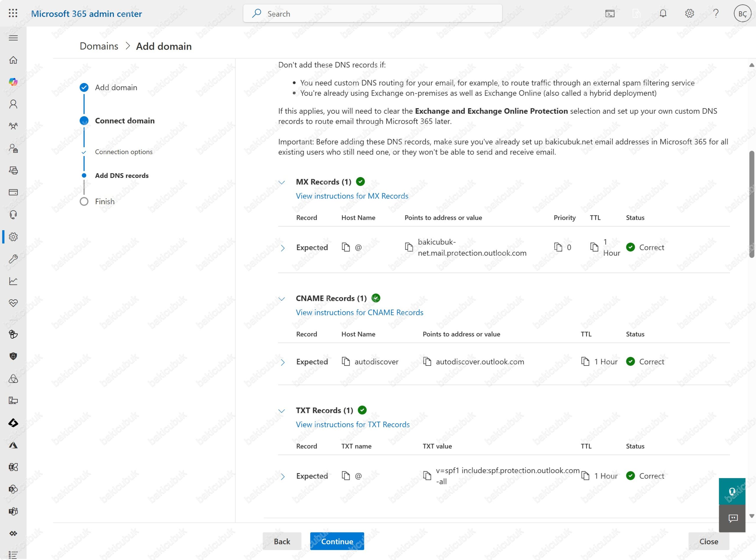756x560 pixels.
Task: Open View instructions for CNAME Records link
Action: click(x=359, y=312)
